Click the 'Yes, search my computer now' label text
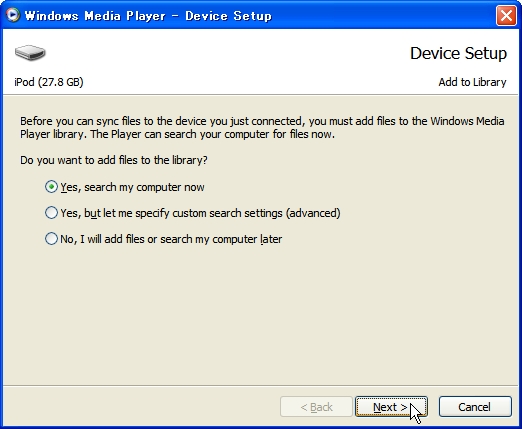Image resolution: width=522 pixels, height=429 pixels. pyautogui.click(x=132, y=187)
